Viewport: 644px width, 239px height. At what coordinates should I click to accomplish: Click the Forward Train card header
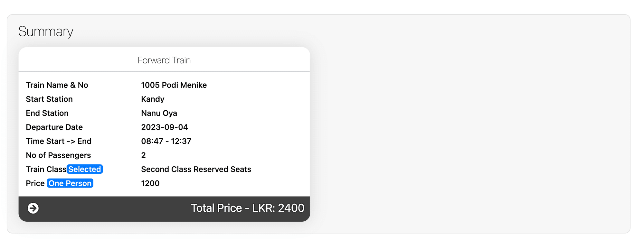pyautogui.click(x=164, y=60)
